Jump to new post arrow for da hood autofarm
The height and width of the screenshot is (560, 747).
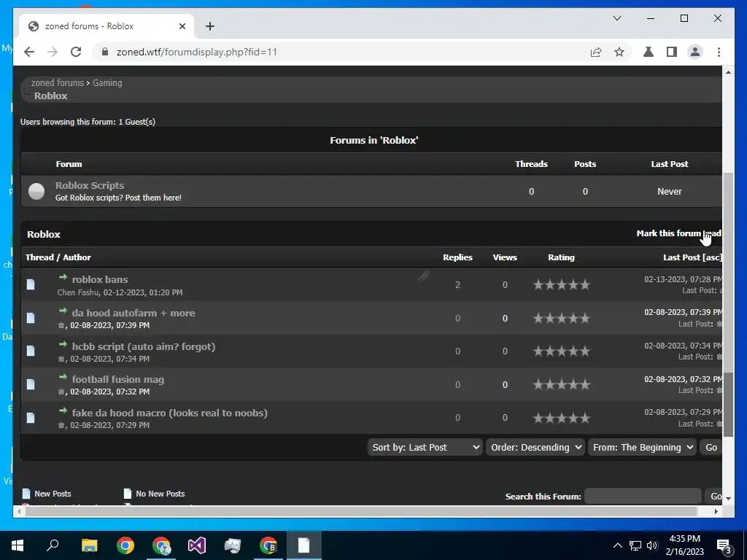(63, 311)
